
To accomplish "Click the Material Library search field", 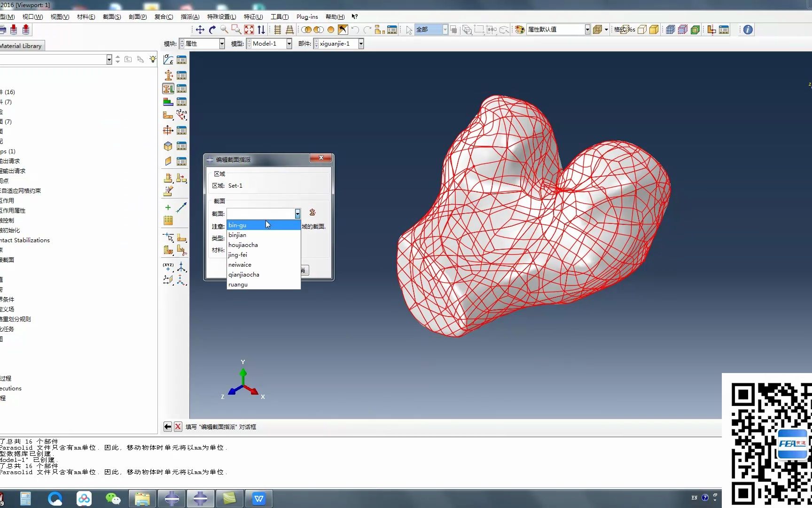I will 53,59.
